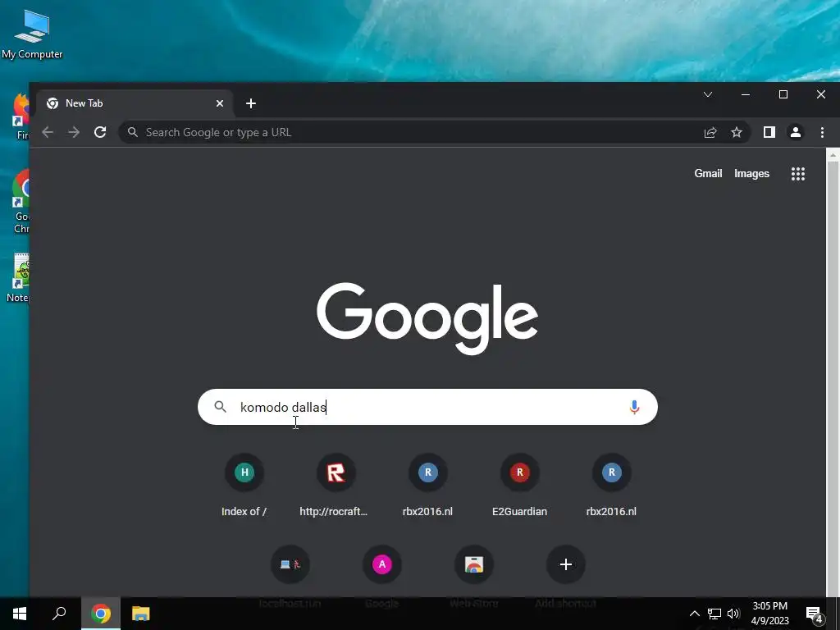Click Chrome icon in the taskbar
Image resolution: width=840 pixels, height=630 pixels.
(x=101, y=614)
